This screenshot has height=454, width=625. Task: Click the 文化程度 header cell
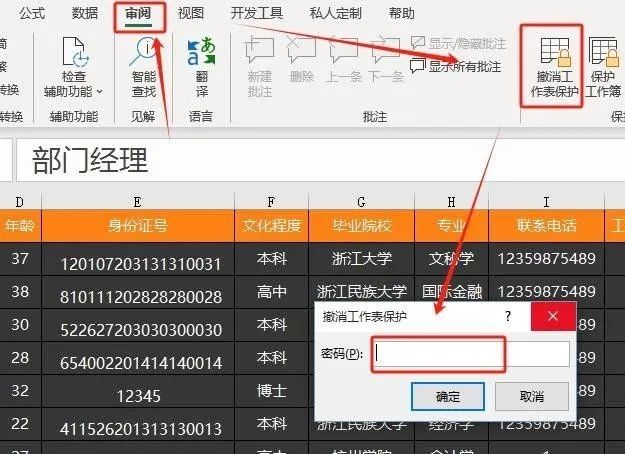point(271,226)
